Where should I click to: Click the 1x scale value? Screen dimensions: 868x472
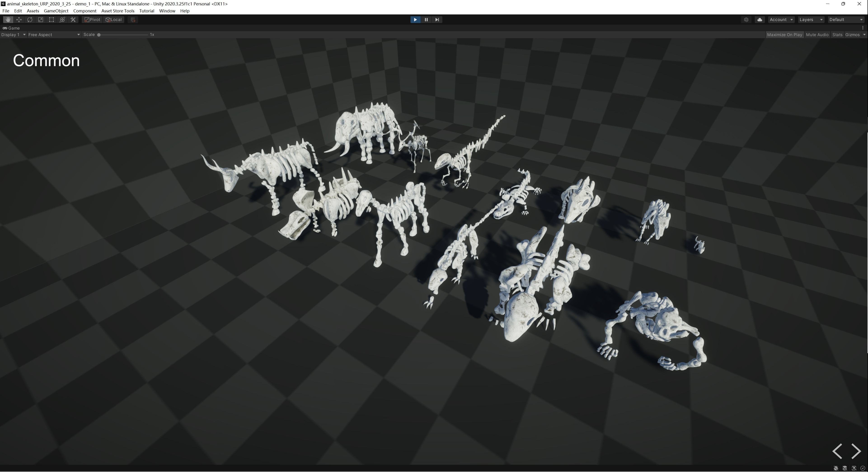152,35
